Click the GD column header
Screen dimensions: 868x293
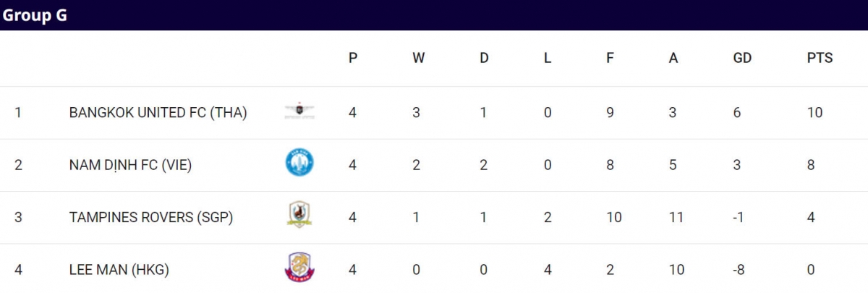[x=742, y=58]
